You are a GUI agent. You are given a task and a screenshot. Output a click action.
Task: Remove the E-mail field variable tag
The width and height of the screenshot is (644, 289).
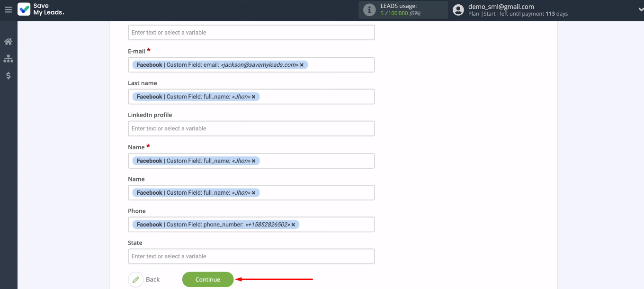coord(302,65)
